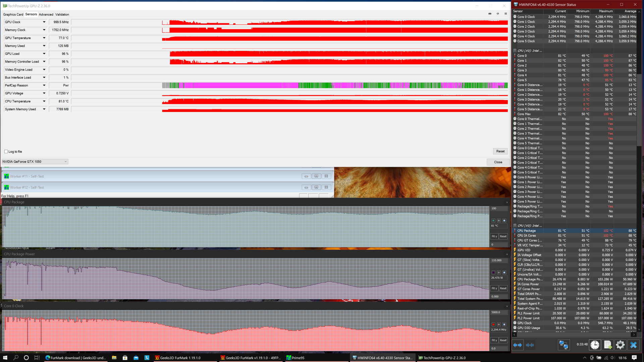Click GPU-Z refresh sensors icon

498,14
